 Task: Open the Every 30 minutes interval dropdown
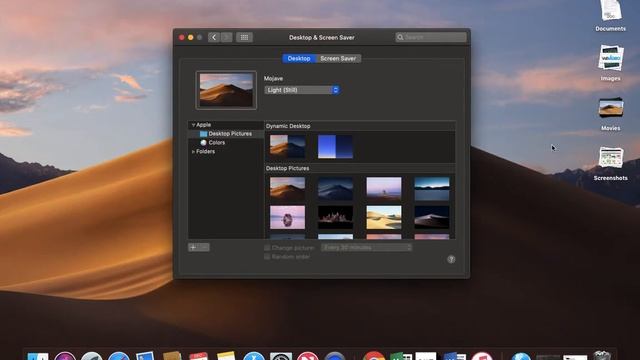[x=367, y=247]
